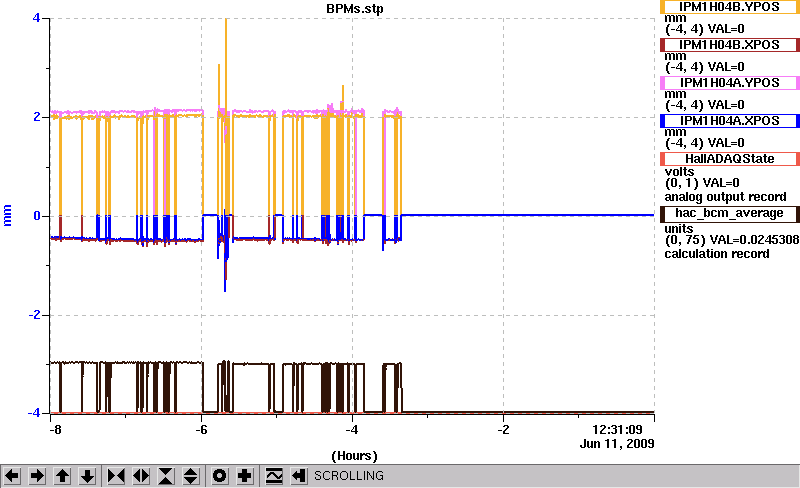
Task: Click the VAL=0.0245308 readout text
Action: pyautogui.click(x=751, y=240)
